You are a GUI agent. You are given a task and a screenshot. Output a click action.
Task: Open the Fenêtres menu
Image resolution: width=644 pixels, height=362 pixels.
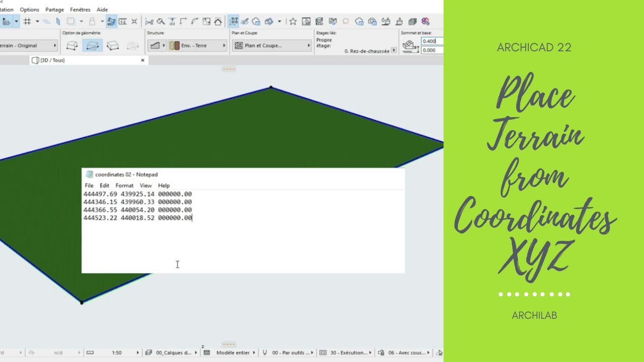[x=80, y=10]
